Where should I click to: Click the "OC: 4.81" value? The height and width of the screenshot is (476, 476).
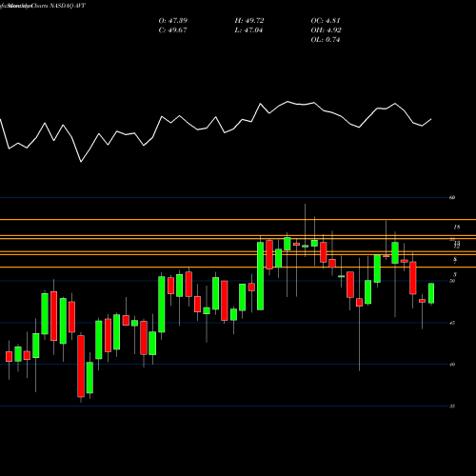tap(326, 21)
